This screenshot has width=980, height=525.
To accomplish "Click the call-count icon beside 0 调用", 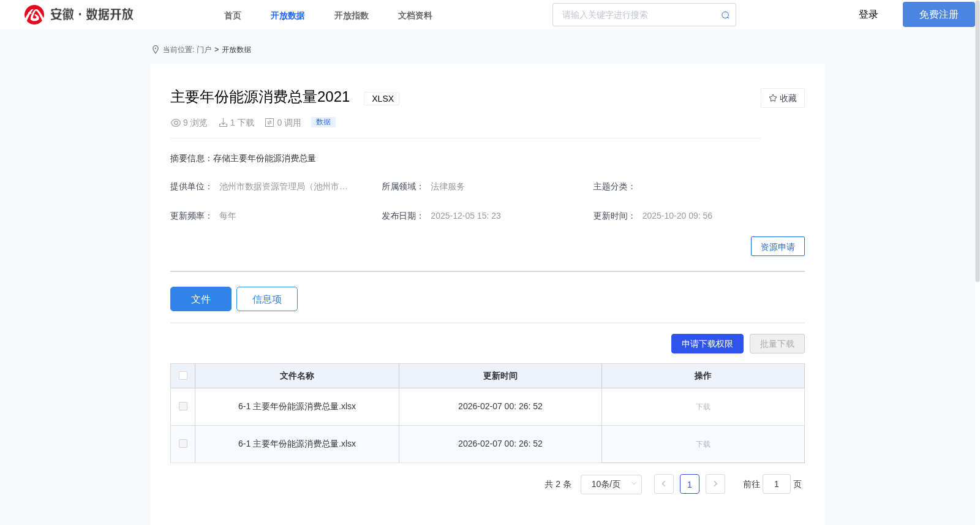I will click(269, 123).
